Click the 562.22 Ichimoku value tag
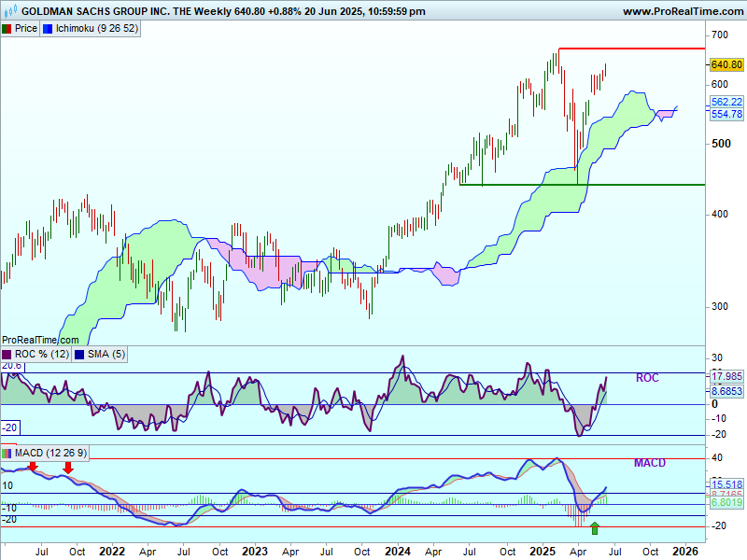Viewport: 747px width, 560px height. tap(726, 102)
